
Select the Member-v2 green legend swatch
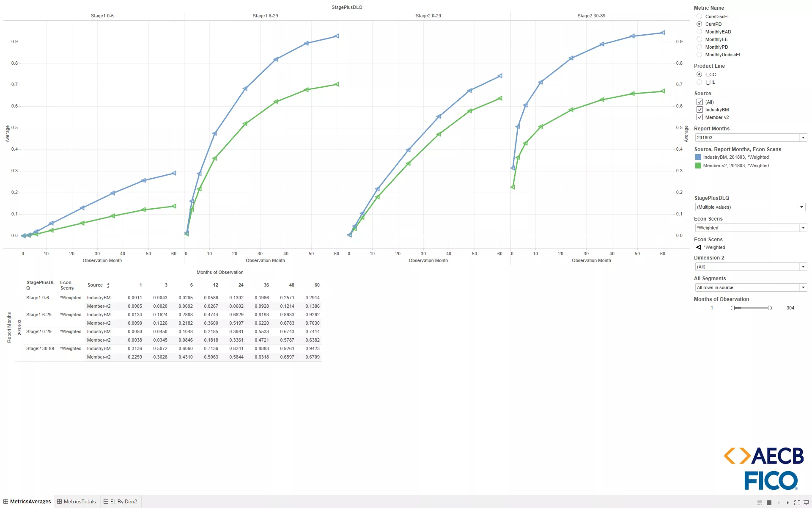(698, 166)
